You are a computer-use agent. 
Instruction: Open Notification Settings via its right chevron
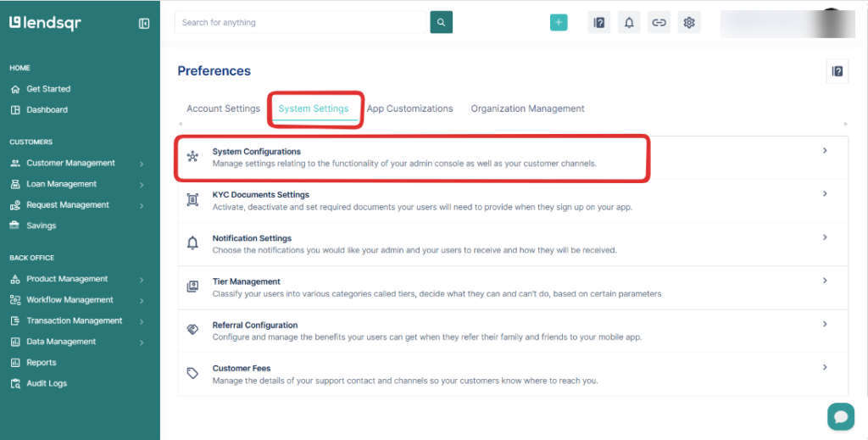click(825, 237)
